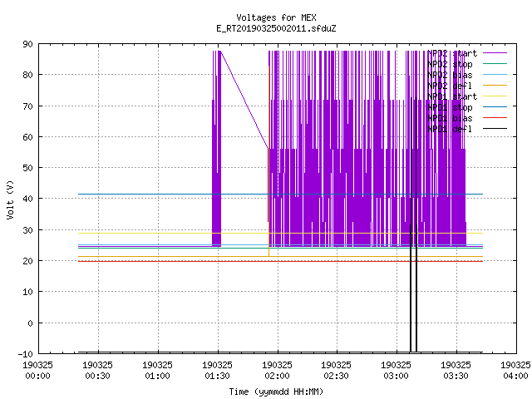Screen dimensions: 532x399
Task: Click the 'Volt (V)' y-axis label
Action: [10, 199]
